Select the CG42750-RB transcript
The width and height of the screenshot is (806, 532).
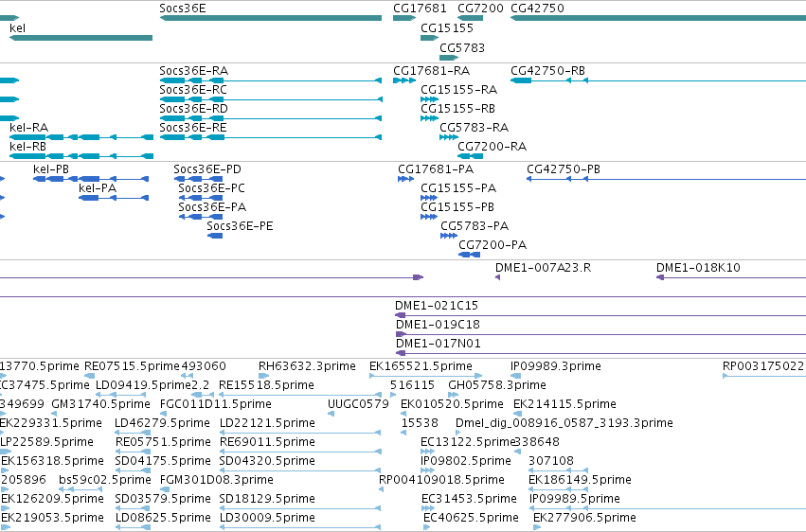(x=658, y=80)
